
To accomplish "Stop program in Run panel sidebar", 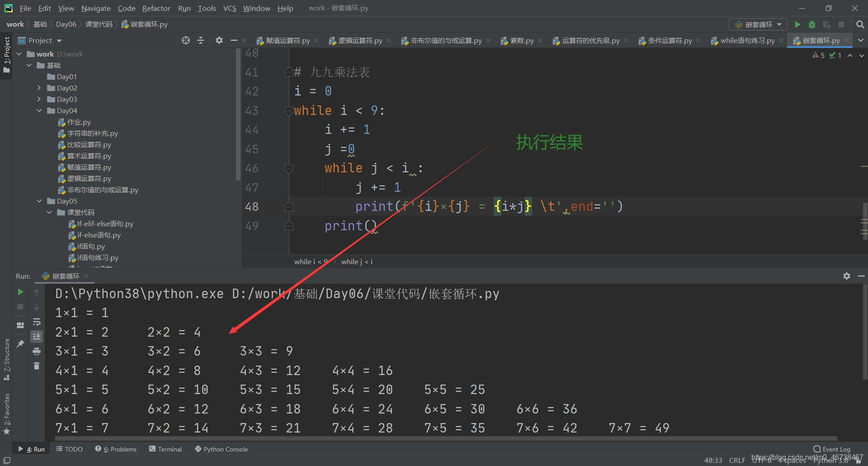I will pos(20,307).
